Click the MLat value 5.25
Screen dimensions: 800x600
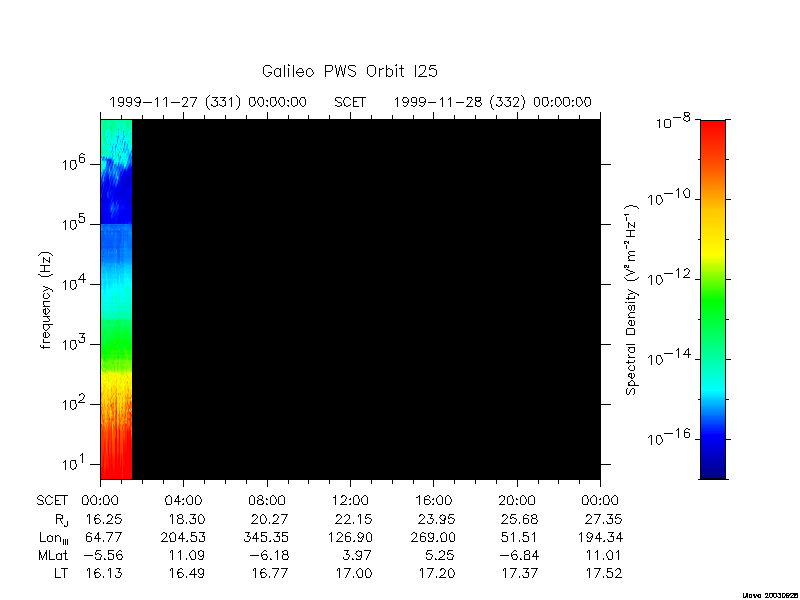pyautogui.click(x=440, y=555)
